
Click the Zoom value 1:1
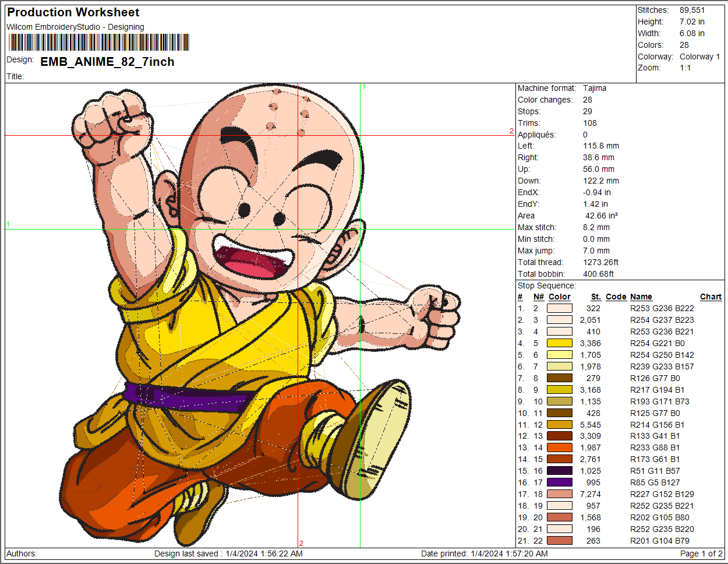click(685, 68)
